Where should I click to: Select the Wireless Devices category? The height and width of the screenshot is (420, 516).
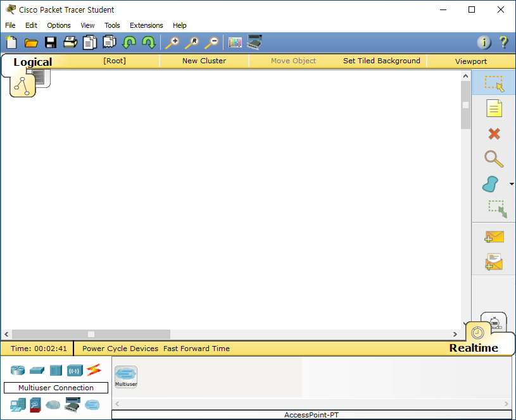coord(75,371)
